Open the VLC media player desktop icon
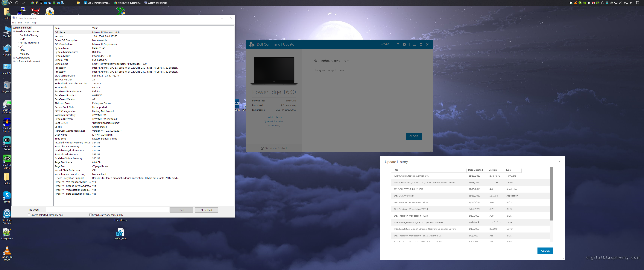 7,251
